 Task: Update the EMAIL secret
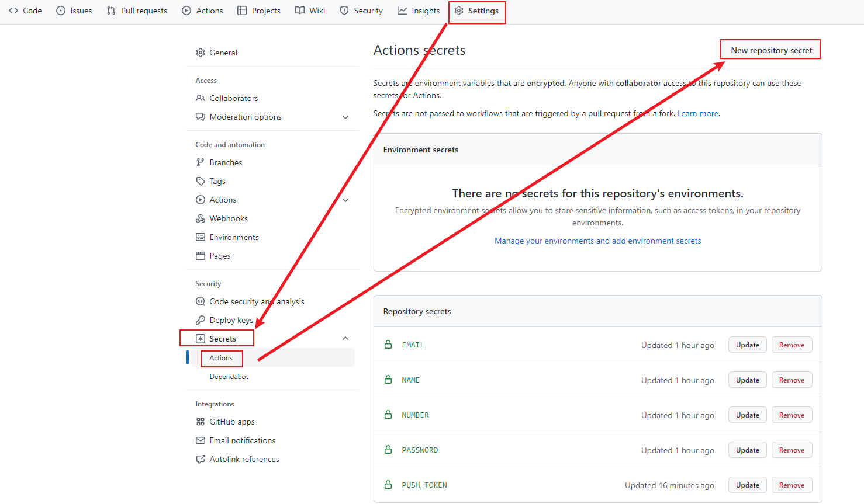[x=748, y=345]
